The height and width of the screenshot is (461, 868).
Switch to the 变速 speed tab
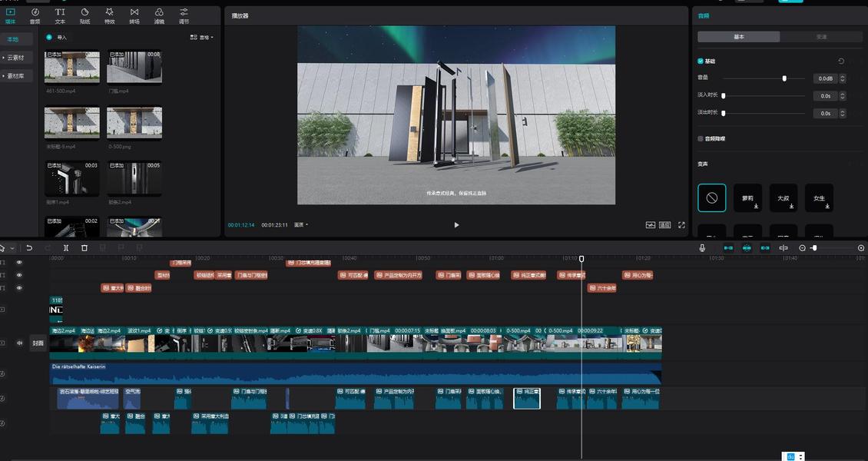(821, 37)
